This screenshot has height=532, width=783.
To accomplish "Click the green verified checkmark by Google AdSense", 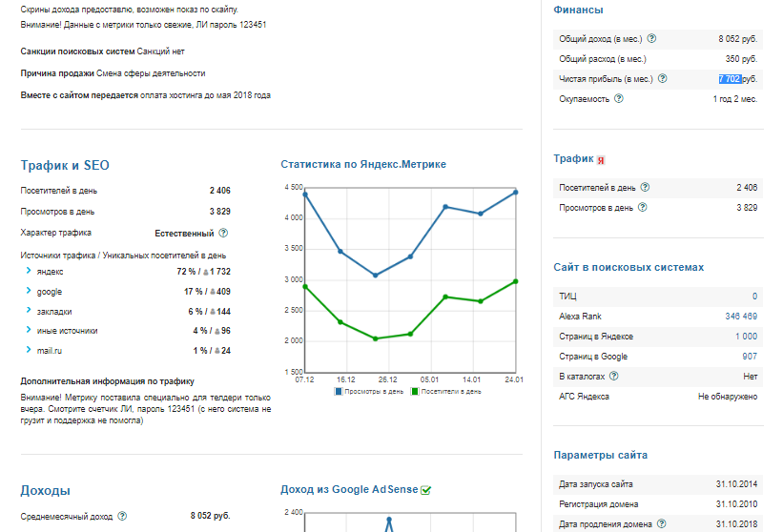I will coord(426,490).
